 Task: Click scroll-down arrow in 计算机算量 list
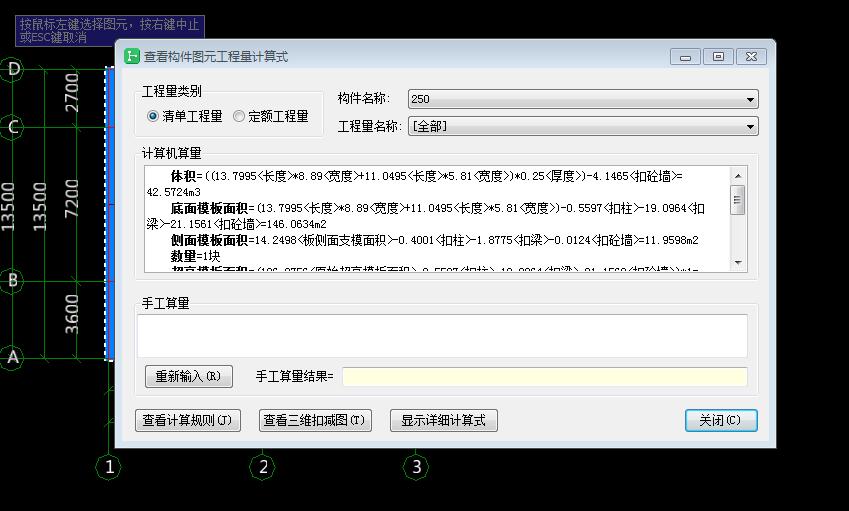pos(737,263)
